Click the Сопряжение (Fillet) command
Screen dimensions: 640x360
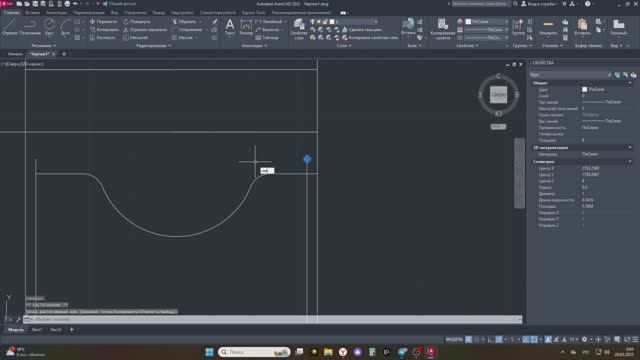(x=187, y=29)
